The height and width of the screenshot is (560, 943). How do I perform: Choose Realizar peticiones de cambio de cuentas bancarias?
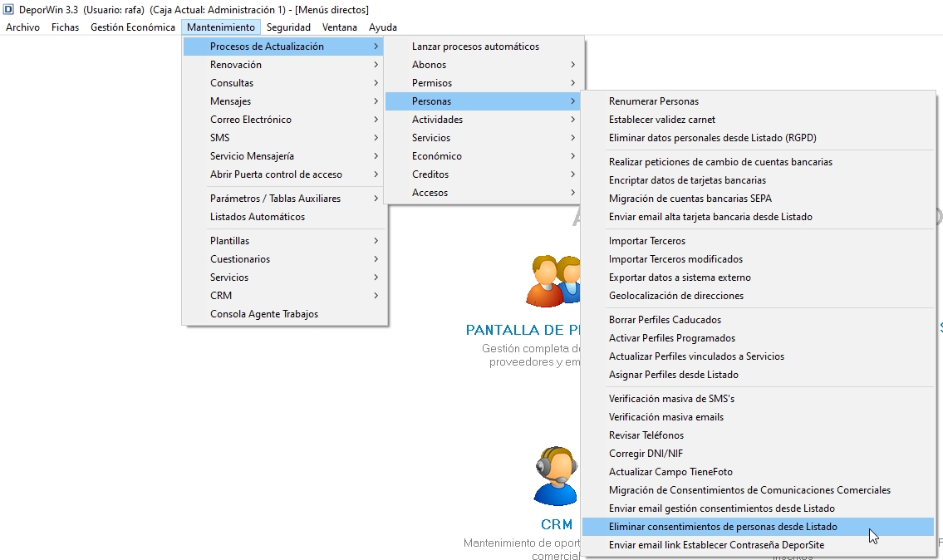pos(758,162)
